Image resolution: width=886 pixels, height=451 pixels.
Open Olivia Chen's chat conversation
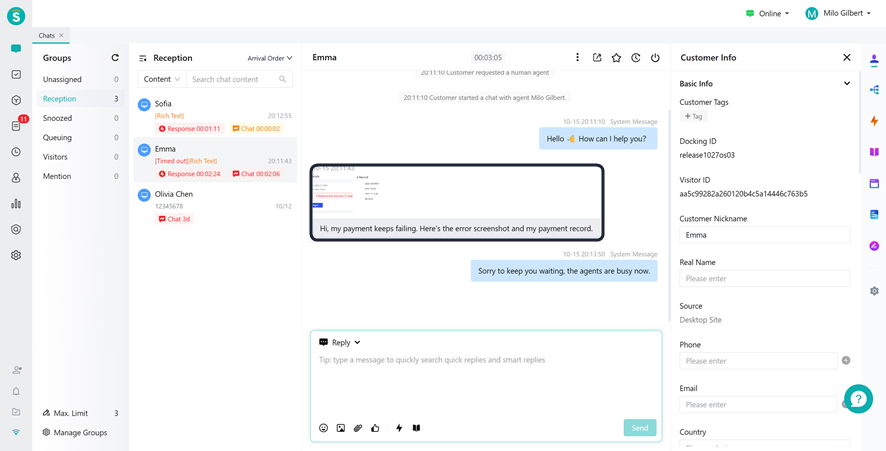(215, 206)
